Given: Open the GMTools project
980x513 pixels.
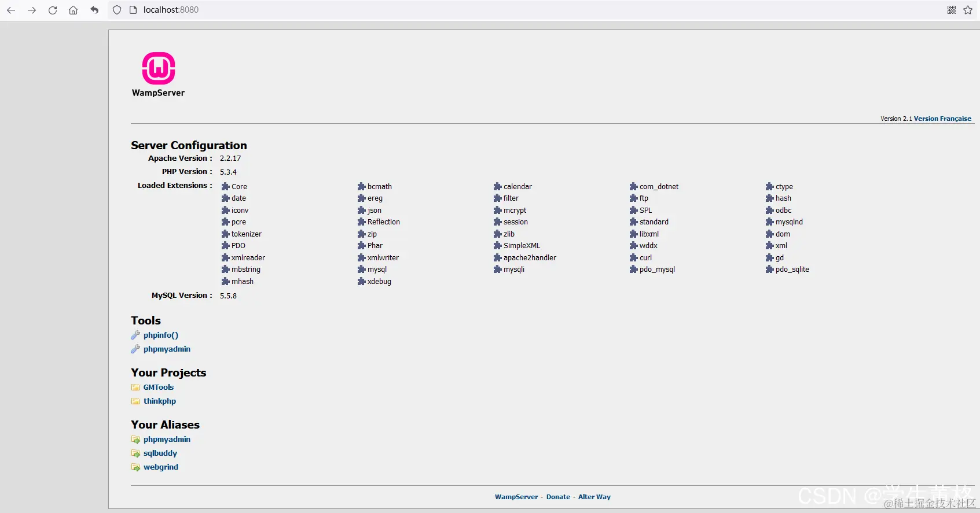Looking at the screenshot, I should coord(159,387).
